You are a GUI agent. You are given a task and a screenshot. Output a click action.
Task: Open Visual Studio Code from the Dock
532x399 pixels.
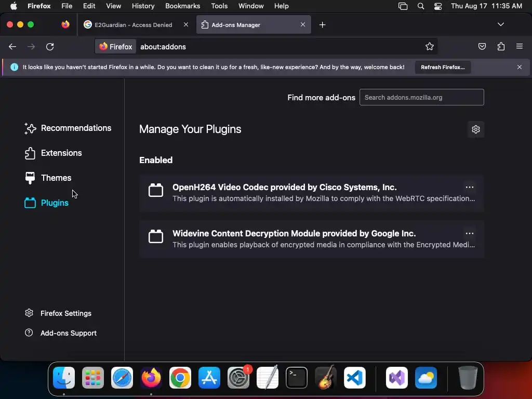(355, 378)
